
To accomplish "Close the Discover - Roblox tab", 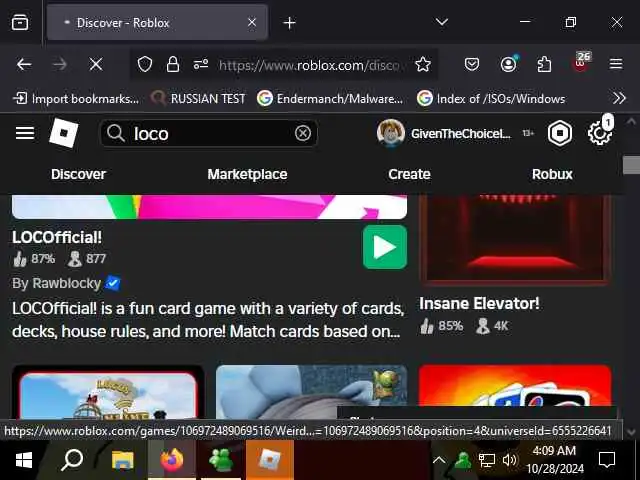I will 252,22.
